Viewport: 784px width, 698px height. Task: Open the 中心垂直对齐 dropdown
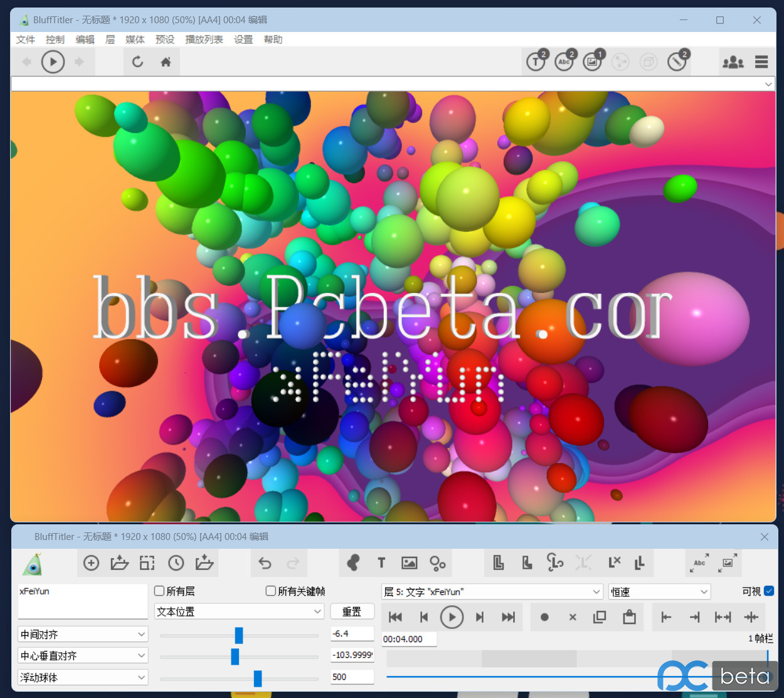pyautogui.click(x=83, y=656)
